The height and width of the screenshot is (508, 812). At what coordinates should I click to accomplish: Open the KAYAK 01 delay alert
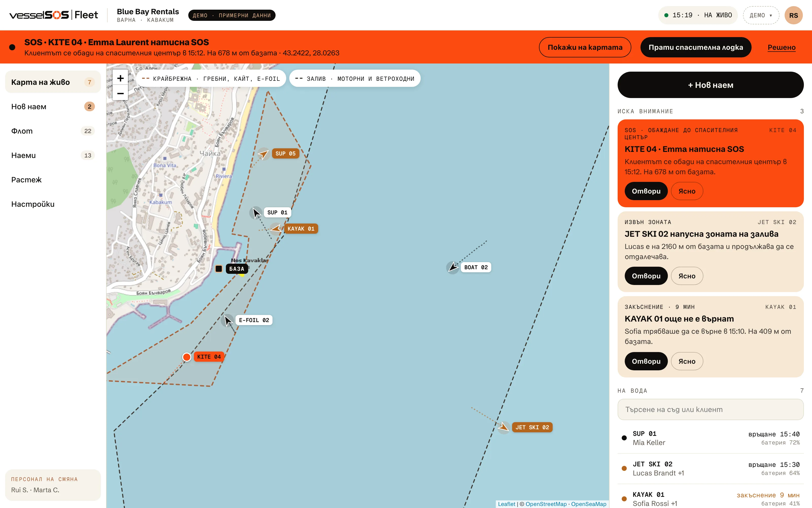click(x=646, y=361)
